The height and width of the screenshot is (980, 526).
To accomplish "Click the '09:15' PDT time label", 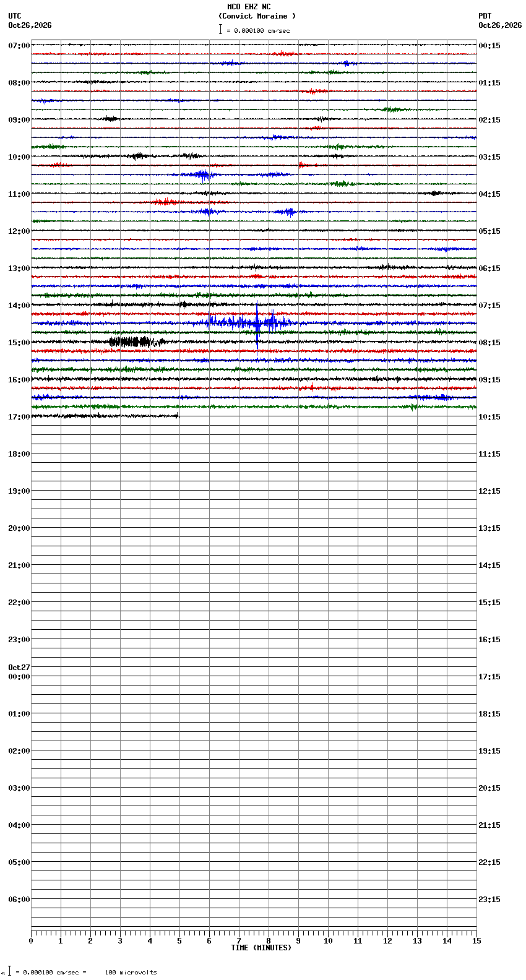I will [489, 380].
